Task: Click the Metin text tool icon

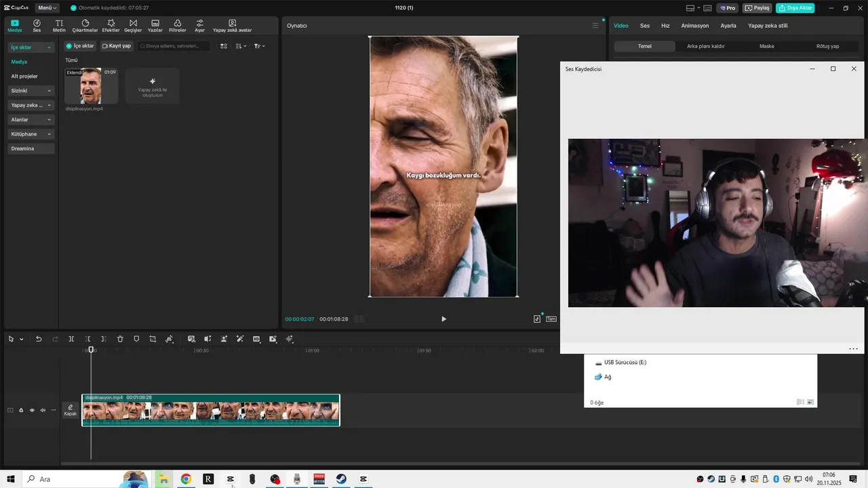Action: (x=59, y=26)
